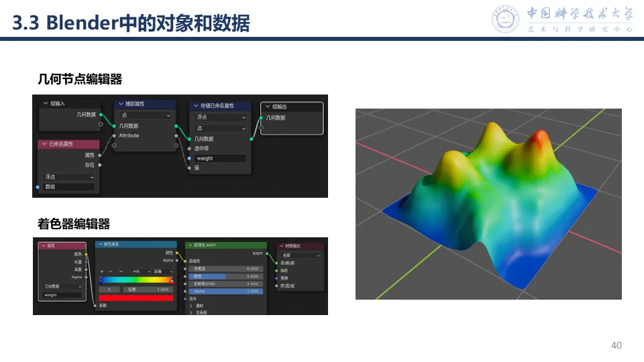Image resolution: width=644 pixels, height=362 pixels.
Task: Collapse the 原理化 BSDF node chevron
Action: coord(190,245)
